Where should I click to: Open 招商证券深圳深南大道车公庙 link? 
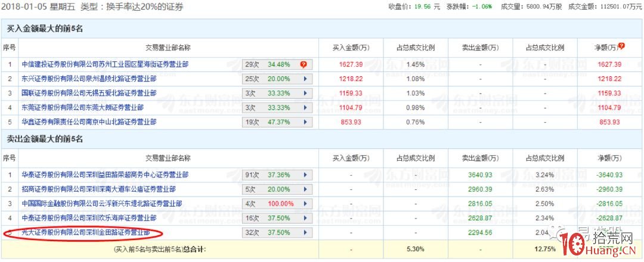click(98, 189)
